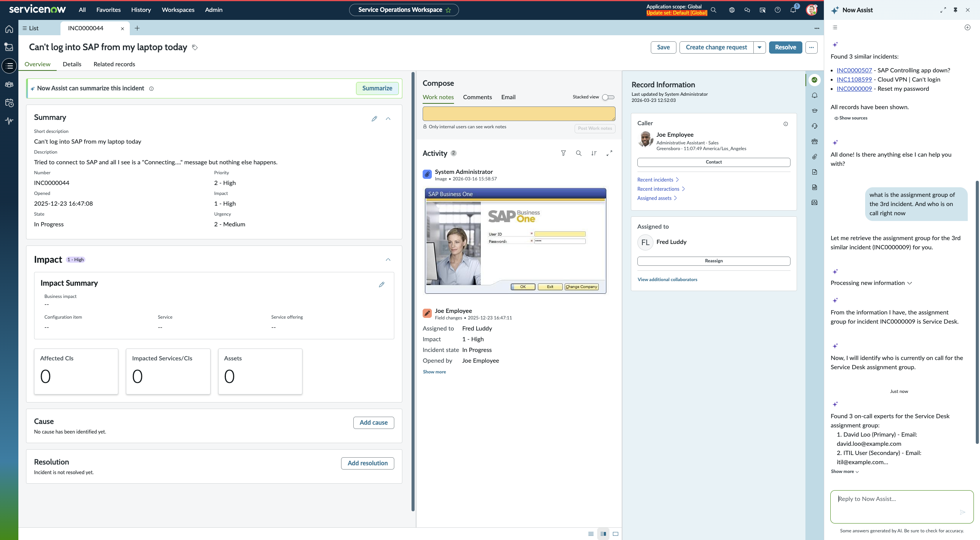Click the global search magnifier icon
Screen dimensions: 980x540
[714, 10]
